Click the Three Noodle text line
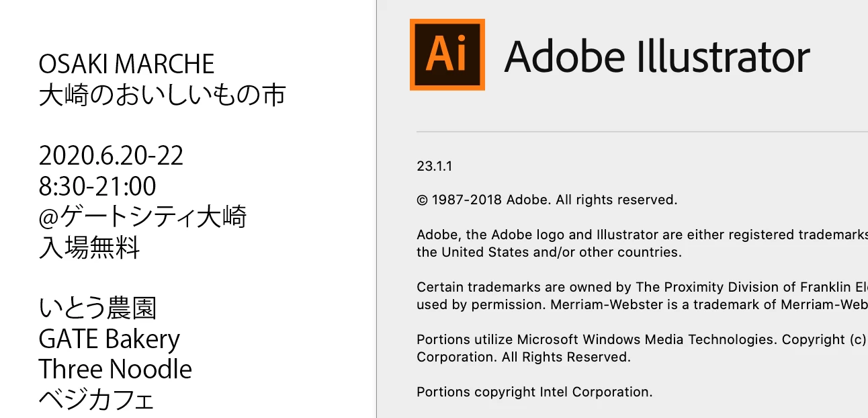The height and width of the screenshot is (418, 868). pos(115,370)
